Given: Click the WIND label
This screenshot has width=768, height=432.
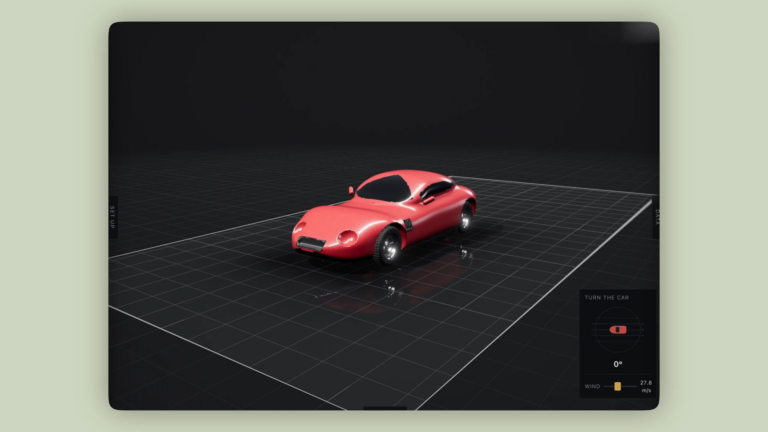Looking at the screenshot, I should tap(592, 386).
